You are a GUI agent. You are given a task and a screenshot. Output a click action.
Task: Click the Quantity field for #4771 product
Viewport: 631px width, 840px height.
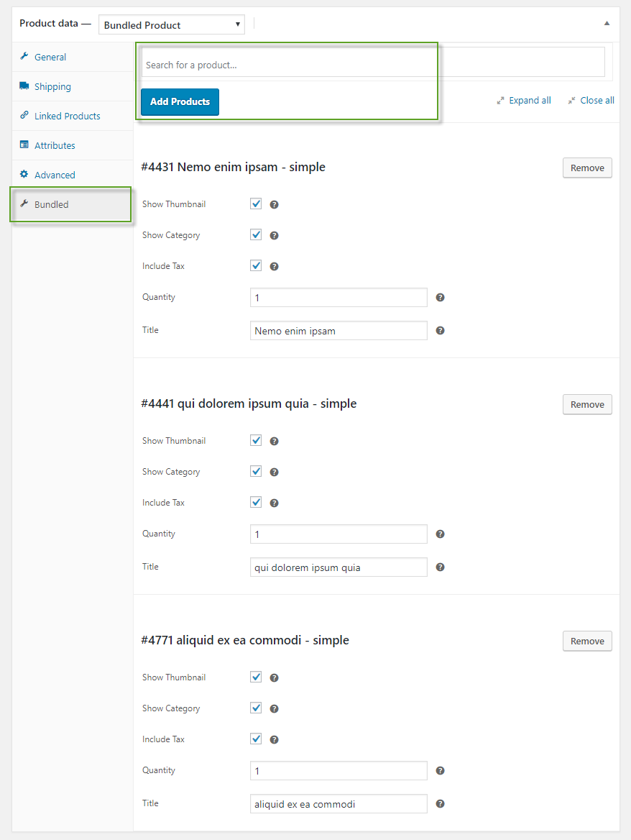(338, 771)
